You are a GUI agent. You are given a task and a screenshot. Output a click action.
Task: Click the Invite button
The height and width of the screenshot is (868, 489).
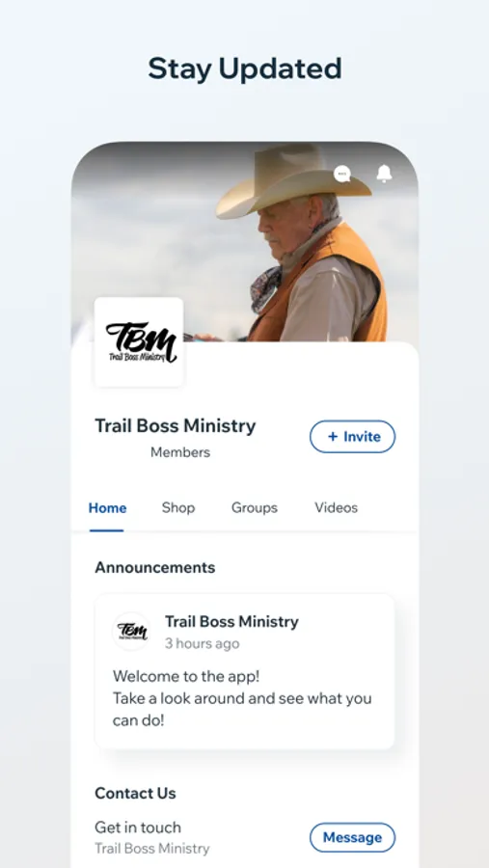point(352,437)
